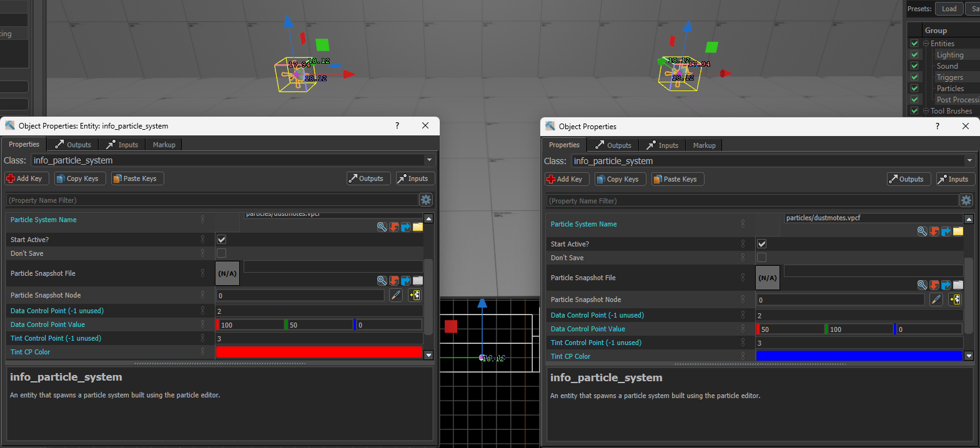980x448 pixels.
Task: Click blue arrow icon for Particle Snapshot File, right window
Action: [x=946, y=285]
